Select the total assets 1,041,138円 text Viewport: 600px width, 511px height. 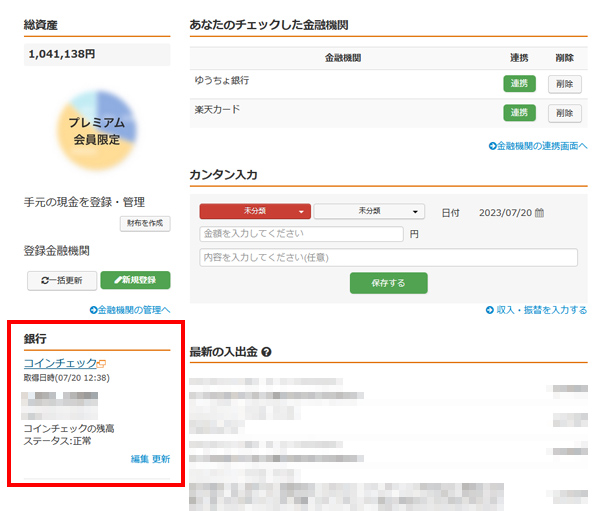(62, 54)
